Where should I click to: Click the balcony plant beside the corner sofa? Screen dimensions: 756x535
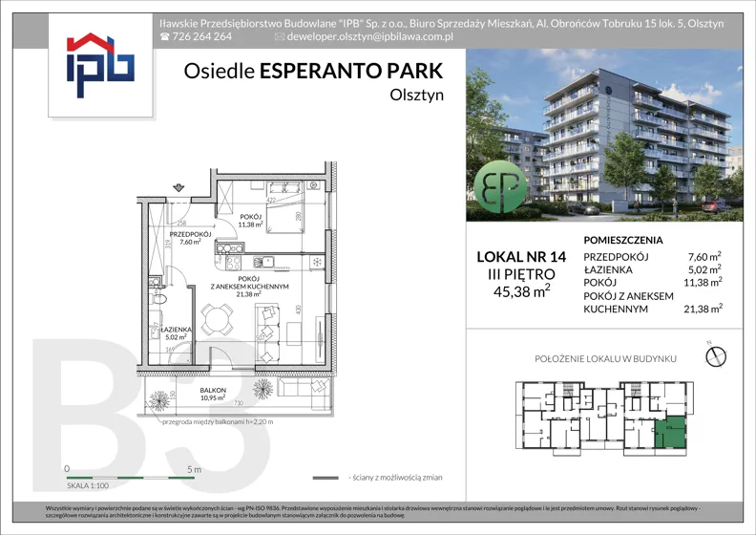coord(262,389)
